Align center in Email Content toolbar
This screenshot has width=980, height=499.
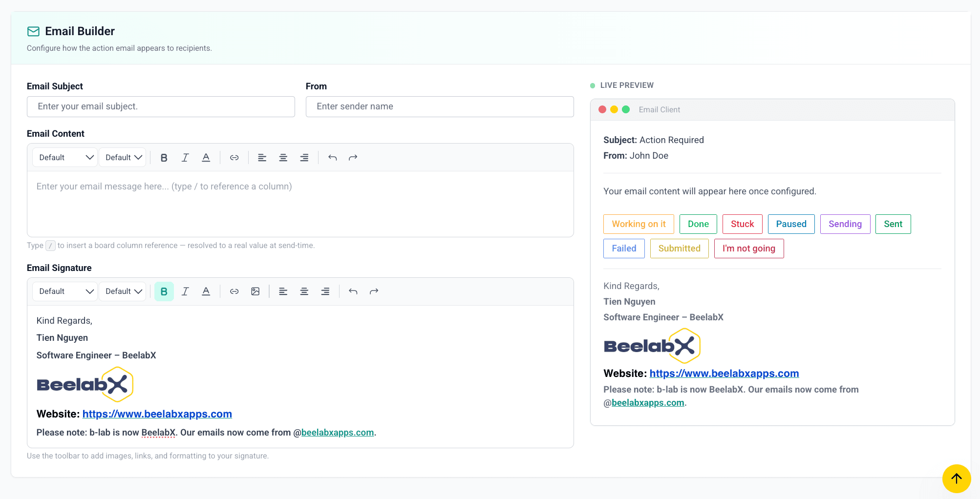click(283, 157)
